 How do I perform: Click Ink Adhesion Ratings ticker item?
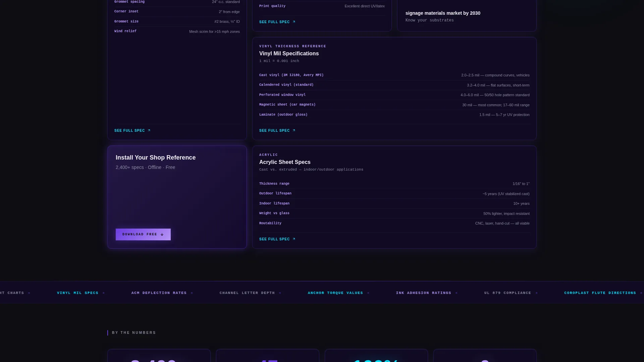pos(424,293)
